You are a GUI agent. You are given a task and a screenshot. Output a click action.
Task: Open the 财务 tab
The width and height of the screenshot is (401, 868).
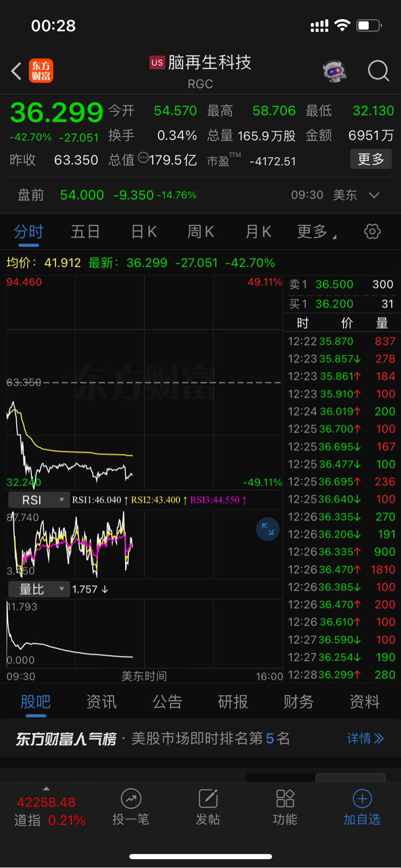[x=299, y=701]
